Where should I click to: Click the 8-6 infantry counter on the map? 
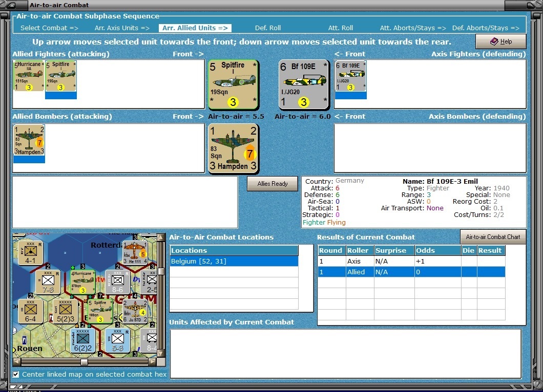point(117,282)
